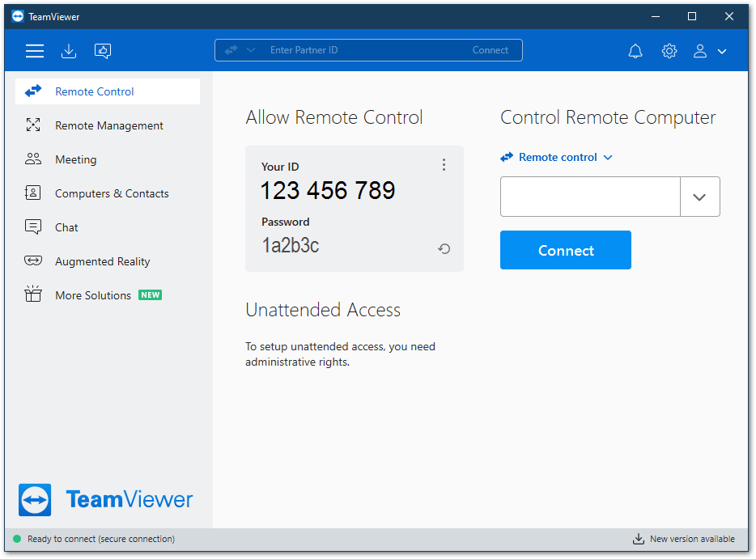Click the connection mode arrows in partner bar

231,49
